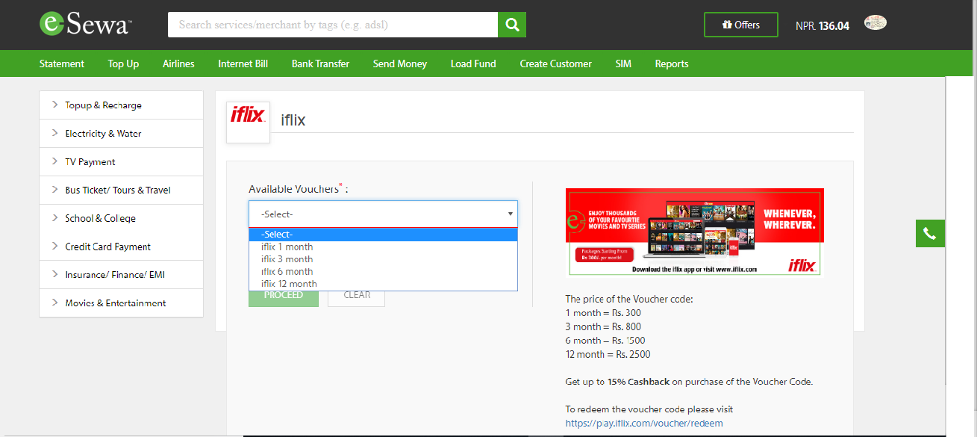
Task: Open the Top Up menu
Action: [123, 63]
